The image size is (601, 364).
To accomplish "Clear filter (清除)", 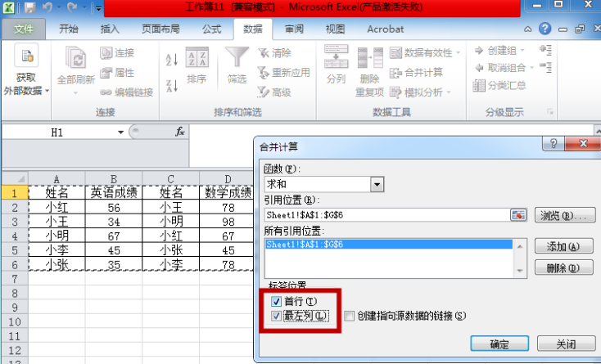I will pos(274,53).
